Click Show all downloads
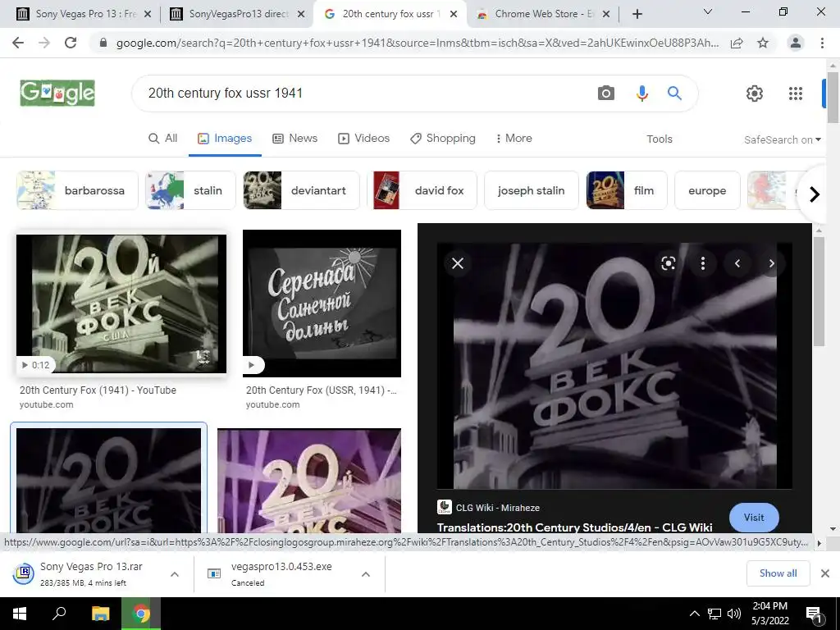 (778, 573)
